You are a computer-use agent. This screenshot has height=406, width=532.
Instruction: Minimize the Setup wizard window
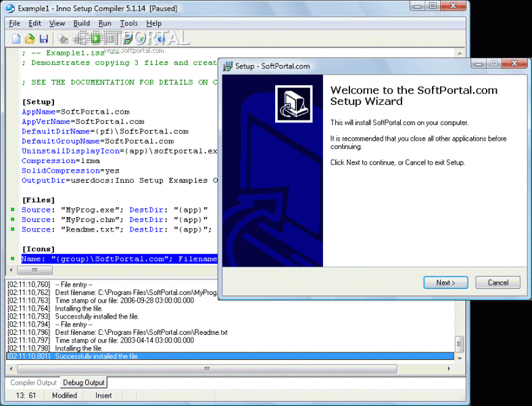pos(479,64)
